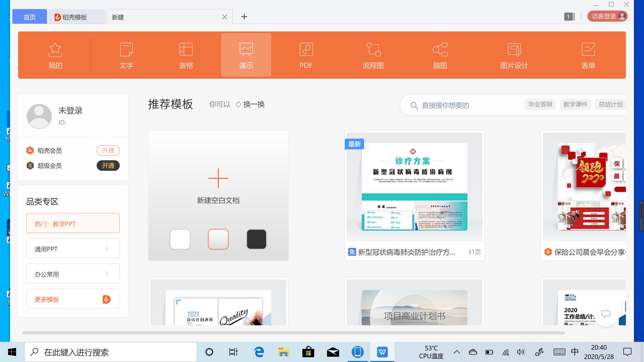
Task: Open the 文字 document module
Action: pyautogui.click(x=126, y=55)
